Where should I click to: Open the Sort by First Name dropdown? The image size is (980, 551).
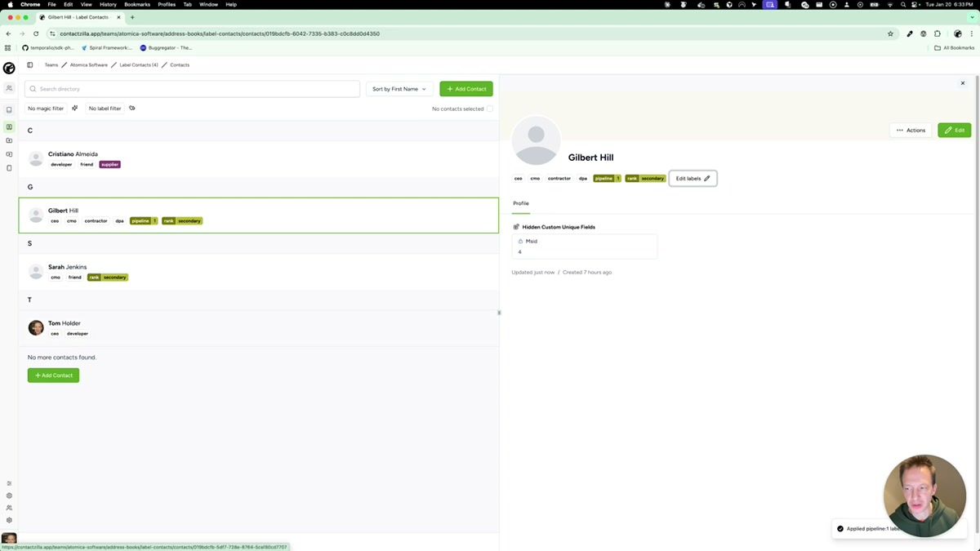click(399, 88)
